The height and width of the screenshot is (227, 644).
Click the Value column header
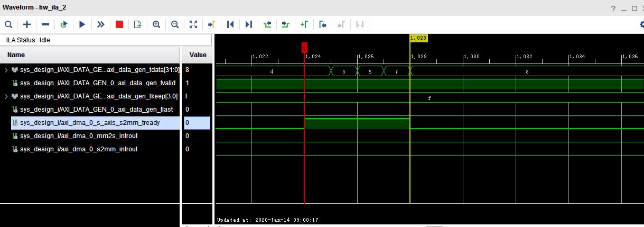click(x=198, y=55)
